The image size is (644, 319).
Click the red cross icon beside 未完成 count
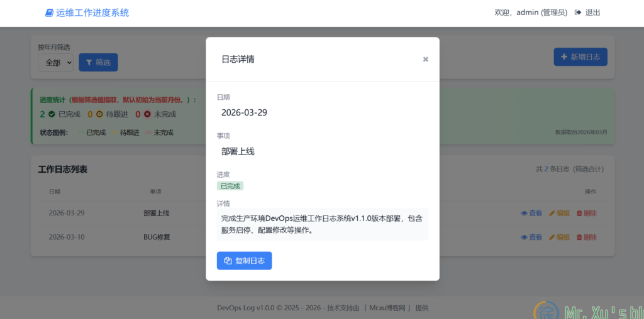pos(147,114)
